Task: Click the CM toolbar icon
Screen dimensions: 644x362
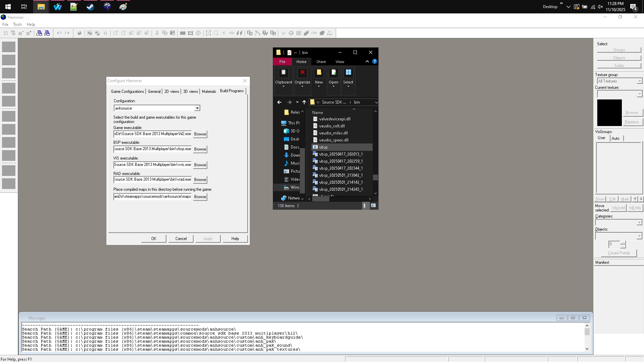Action: [x=314, y=33]
